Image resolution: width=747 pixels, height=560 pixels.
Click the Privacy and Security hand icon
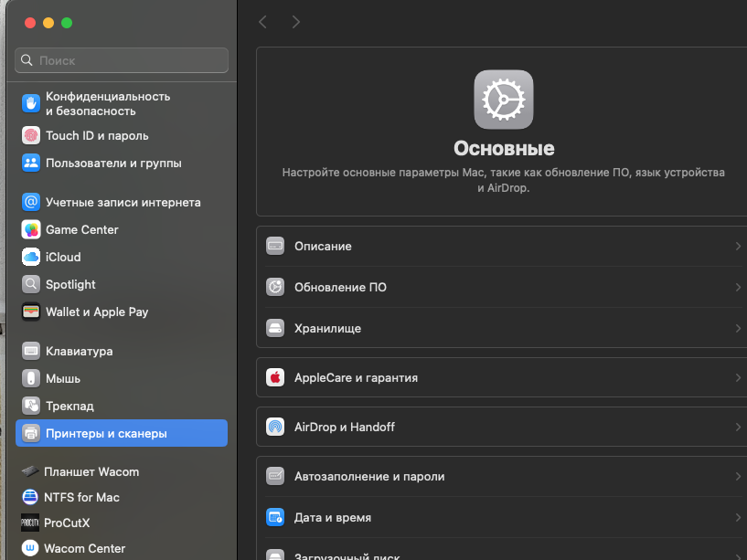pos(31,103)
